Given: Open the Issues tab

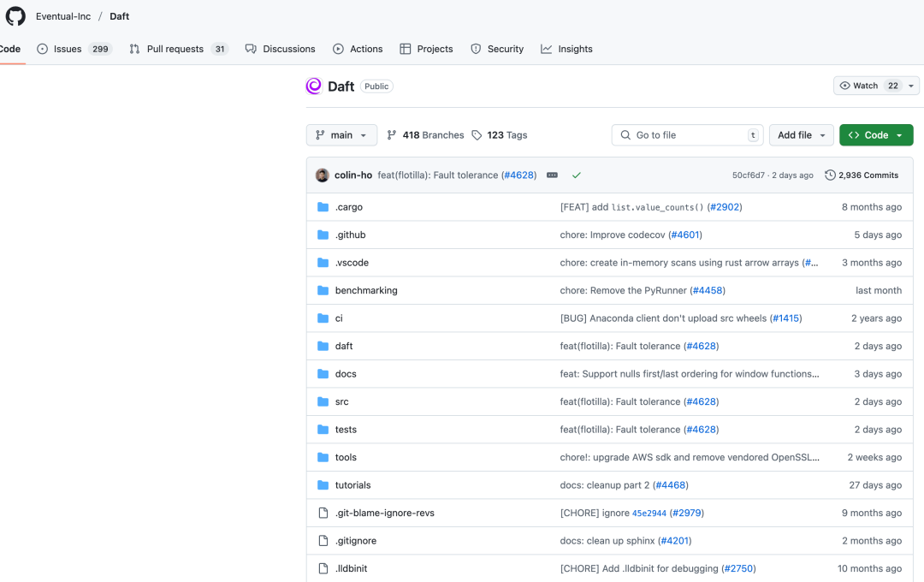Looking at the screenshot, I should point(74,49).
